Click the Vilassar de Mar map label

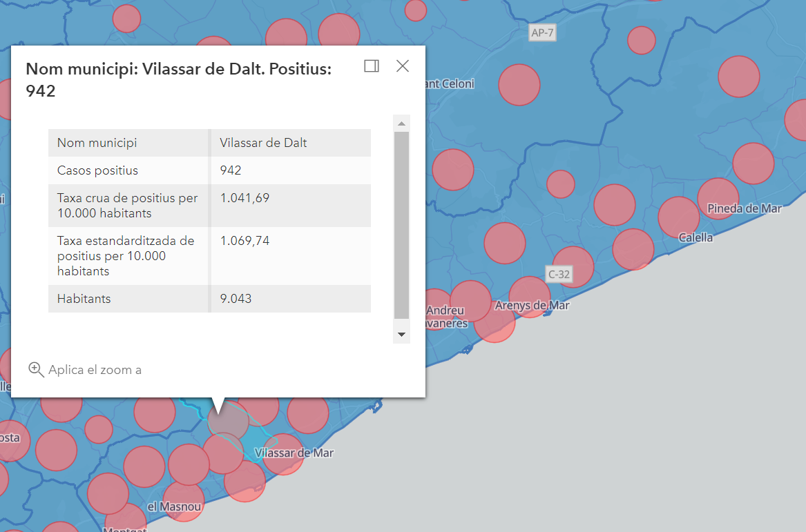coord(294,453)
